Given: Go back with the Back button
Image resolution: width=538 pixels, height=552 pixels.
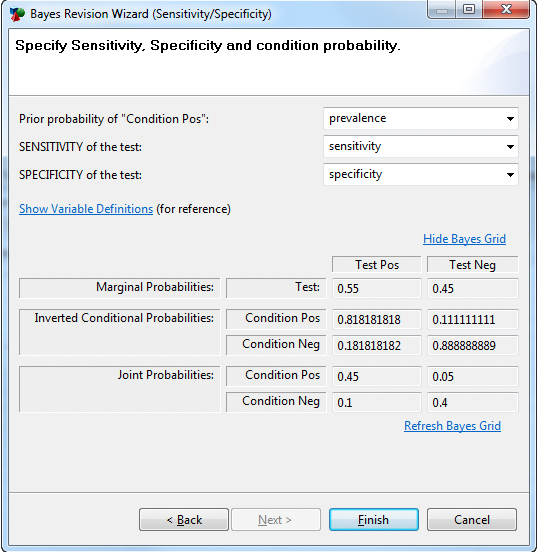Looking at the screenshot, I should [184, 519].
